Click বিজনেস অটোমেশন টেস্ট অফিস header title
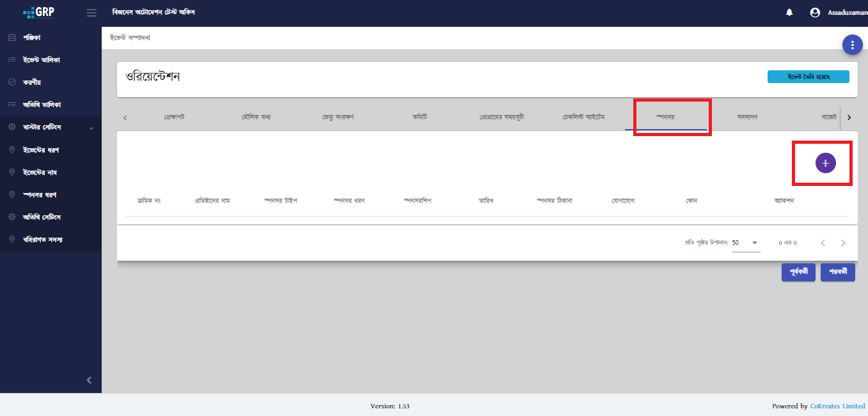 pyautogui.click(x=154, y=13)
